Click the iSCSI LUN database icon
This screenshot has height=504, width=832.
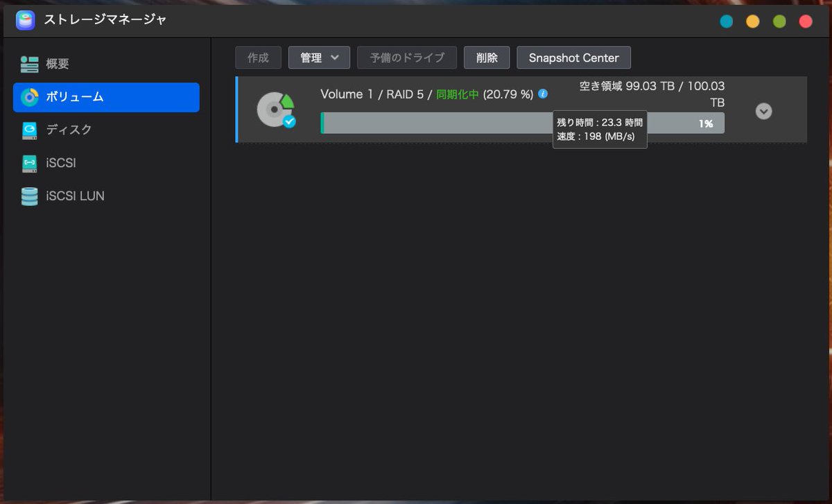[x=29, y=196]
